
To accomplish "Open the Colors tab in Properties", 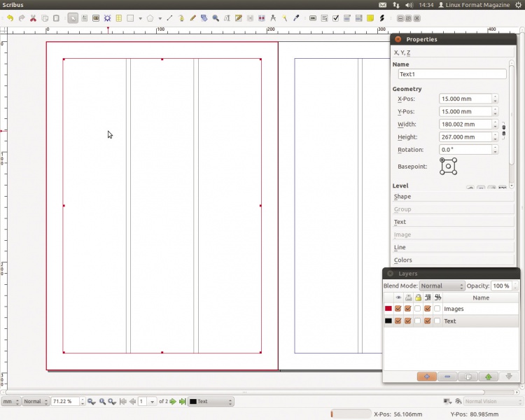I will coord(453,260).
